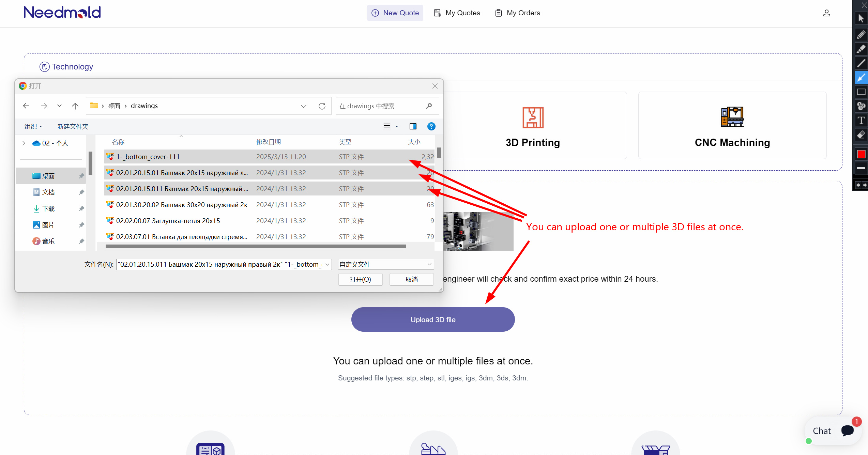This screenshot has height=455, width=868.
Task: Open the view mode options dropdown
Action: pos(397,126)
